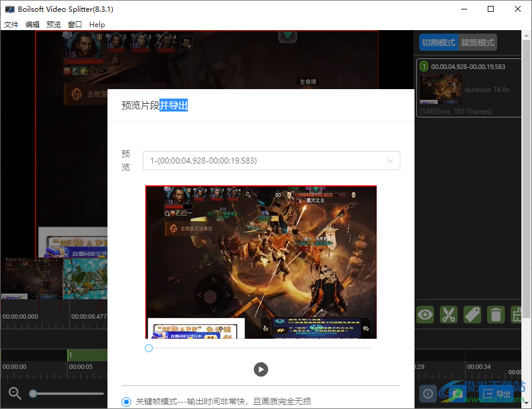Viewport: 532px width, 409px height.
Task: Click the 'duration 14.6s' text
Action: [x=487, y=90]
